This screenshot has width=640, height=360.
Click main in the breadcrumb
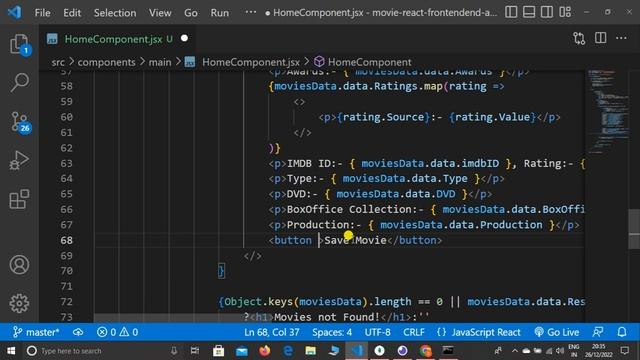click(x=160, y=62)
